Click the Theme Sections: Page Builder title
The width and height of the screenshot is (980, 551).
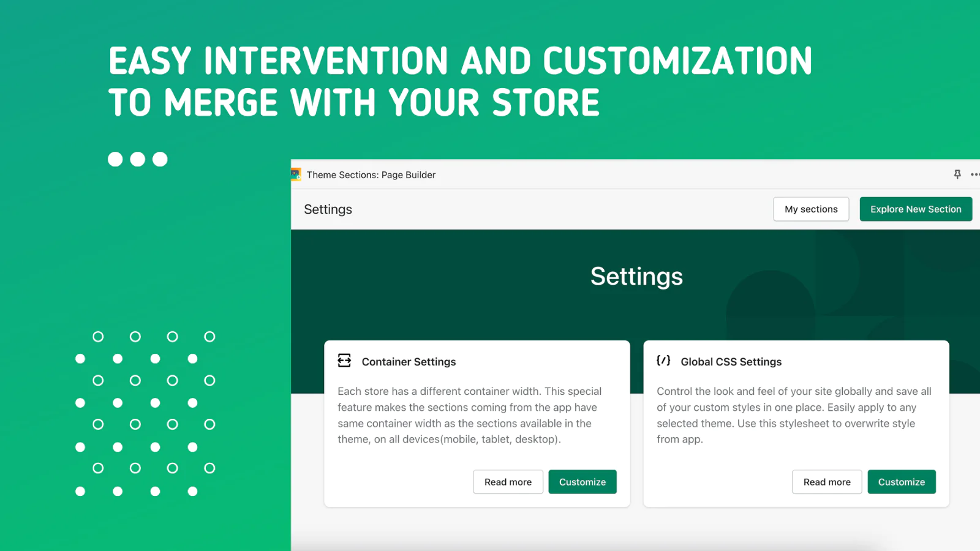[371, 175]
